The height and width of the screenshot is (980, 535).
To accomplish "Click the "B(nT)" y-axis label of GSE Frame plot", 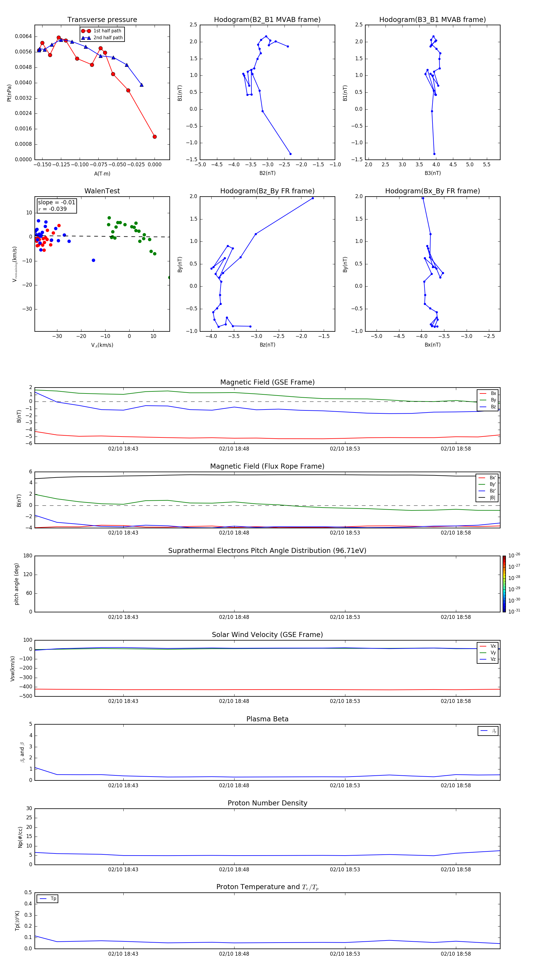I will click(19, 416).
